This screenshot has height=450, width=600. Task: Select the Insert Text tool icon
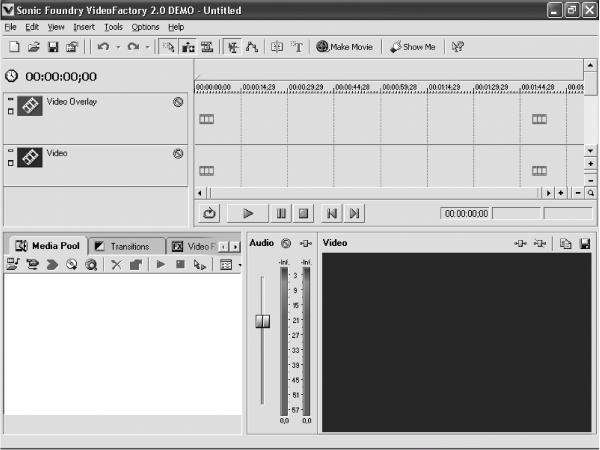(297, 47)
